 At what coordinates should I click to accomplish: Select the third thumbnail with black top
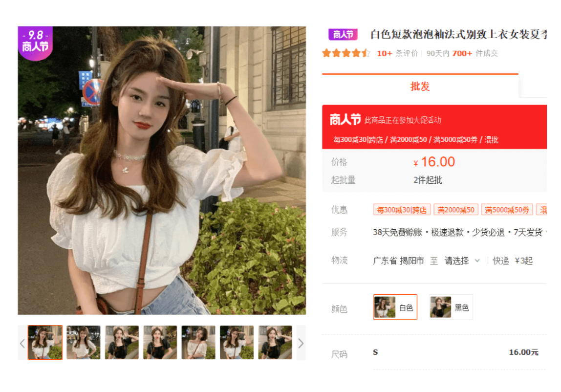pos(122,343)
